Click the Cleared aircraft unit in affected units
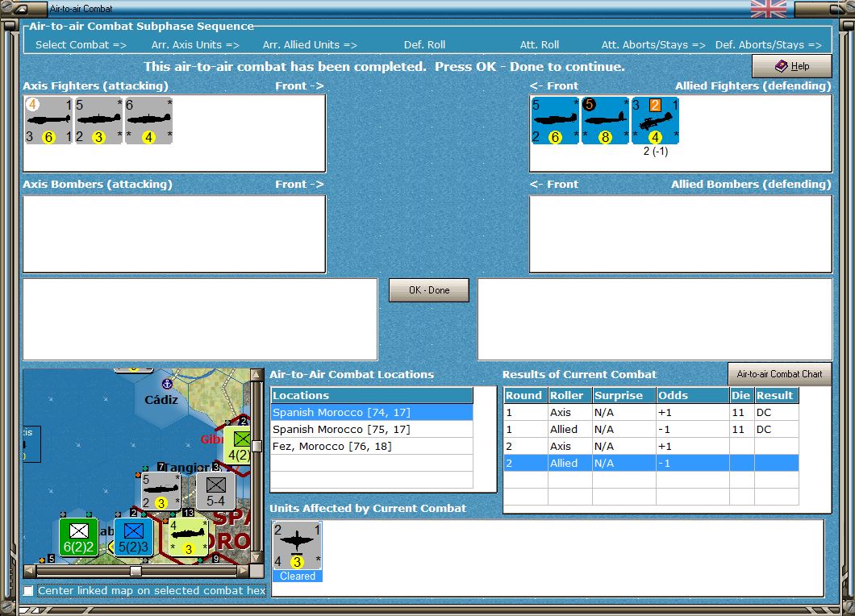Image resolution: width=855 pixels, height=616 pixels. (x=297, y=551)
